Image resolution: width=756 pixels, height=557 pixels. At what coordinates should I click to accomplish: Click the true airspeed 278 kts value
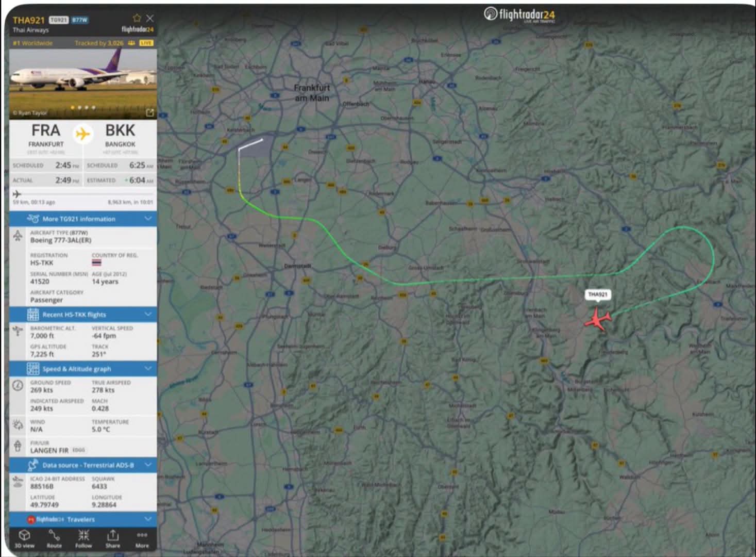click(x=103, y=390)
